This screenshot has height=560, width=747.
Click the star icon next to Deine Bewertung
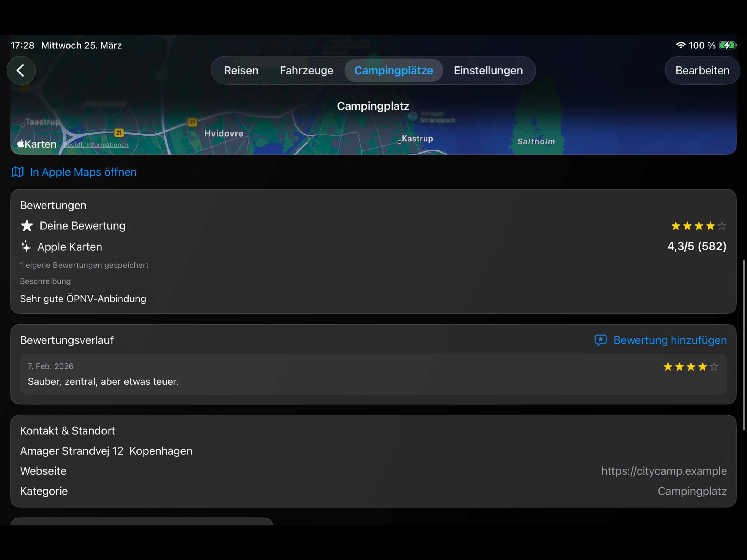(x=27, y=226)
